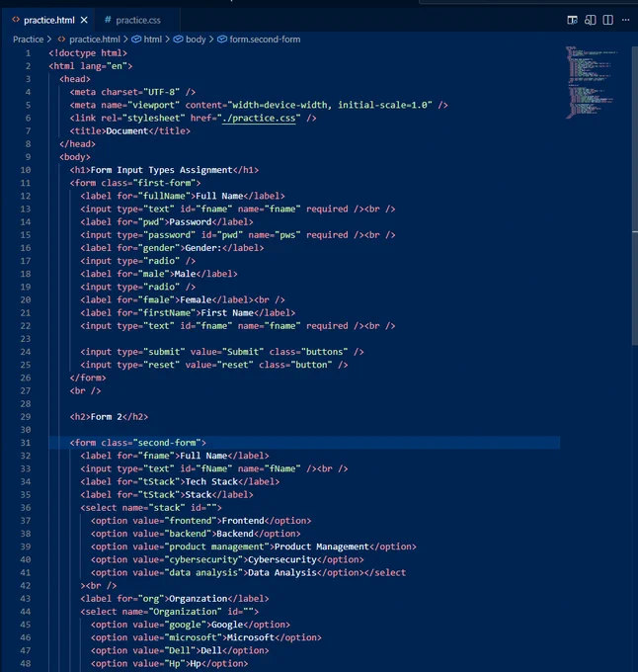Click the vertical scrollbar thumb of the editor
Screen dimensions: 638x672
pyautogui.click(x=634, y=195)
